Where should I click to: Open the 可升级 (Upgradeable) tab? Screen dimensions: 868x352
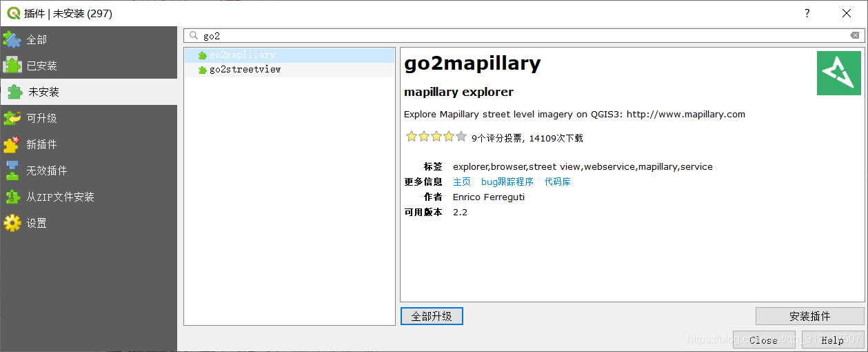(x=88, y=118)
